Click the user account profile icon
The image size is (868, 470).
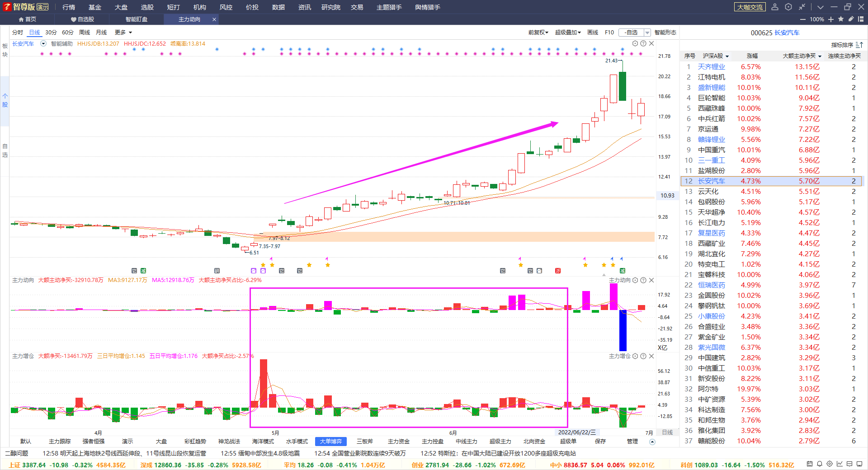point(775,7)
